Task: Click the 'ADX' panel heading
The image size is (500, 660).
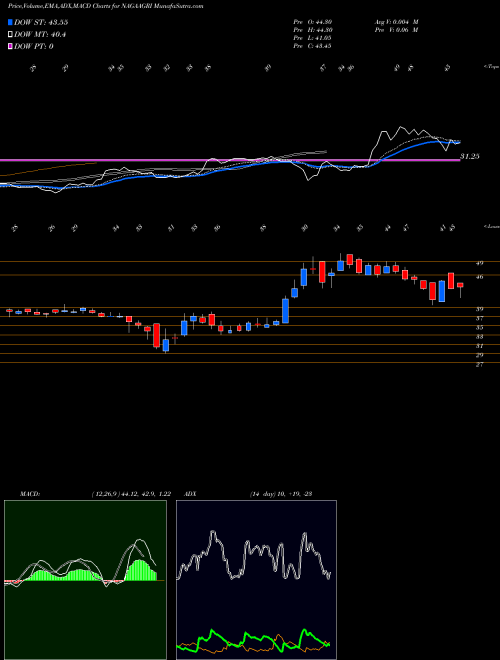Action: (191, 494)
